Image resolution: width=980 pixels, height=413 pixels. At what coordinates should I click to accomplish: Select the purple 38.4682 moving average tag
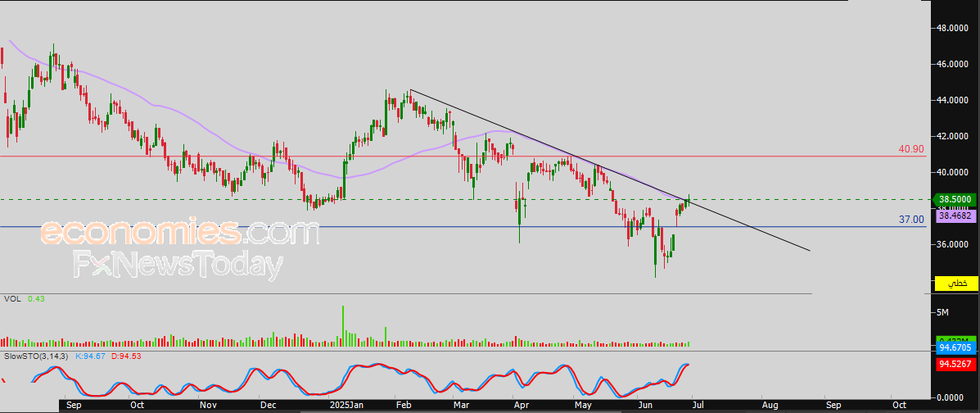pos(956,216)
